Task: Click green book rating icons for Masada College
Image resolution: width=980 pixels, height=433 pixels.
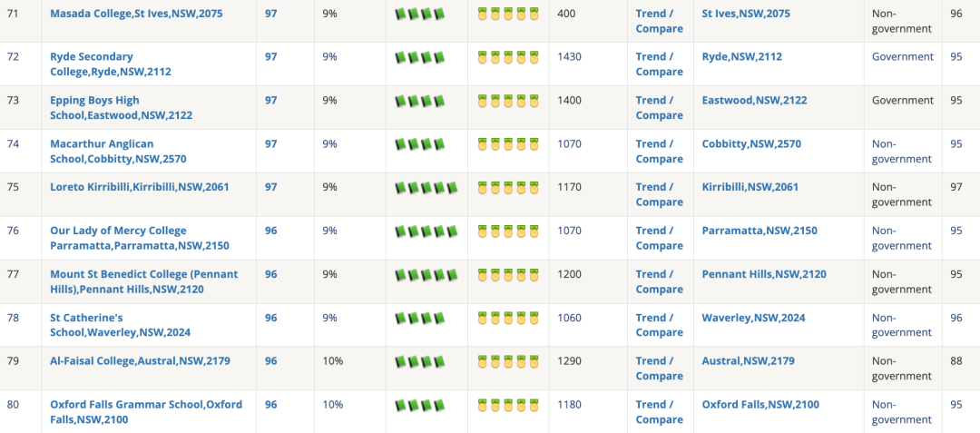Action: (x=420, y=14)
